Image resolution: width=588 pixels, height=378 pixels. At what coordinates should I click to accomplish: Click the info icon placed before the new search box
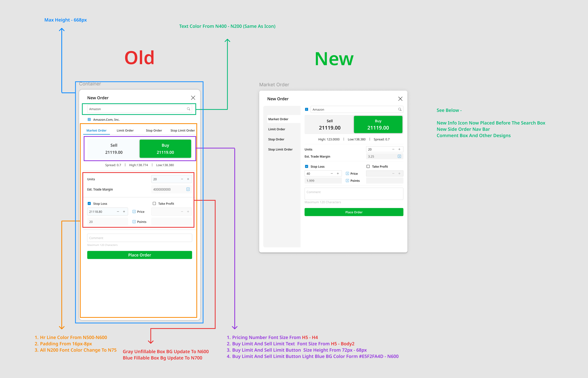[x=307, y=109]
